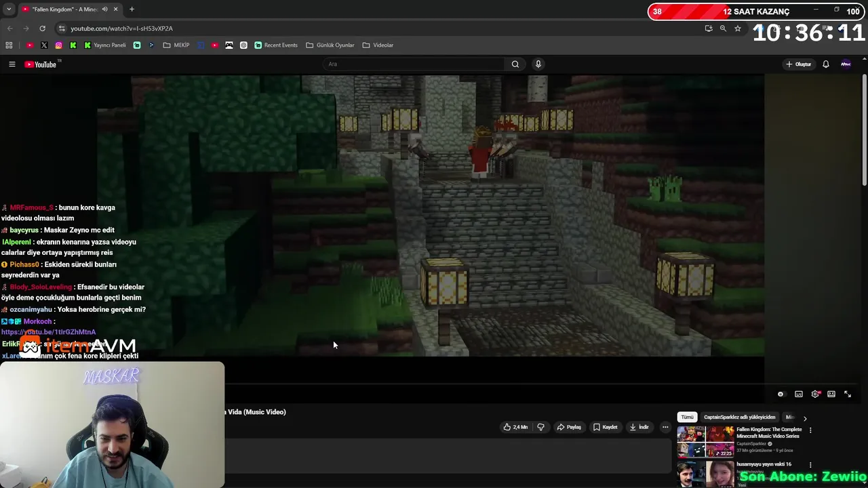The height and width of the screenshot is (488, 868).
Task: Download video with İndir button
Action: pos(639,427)
